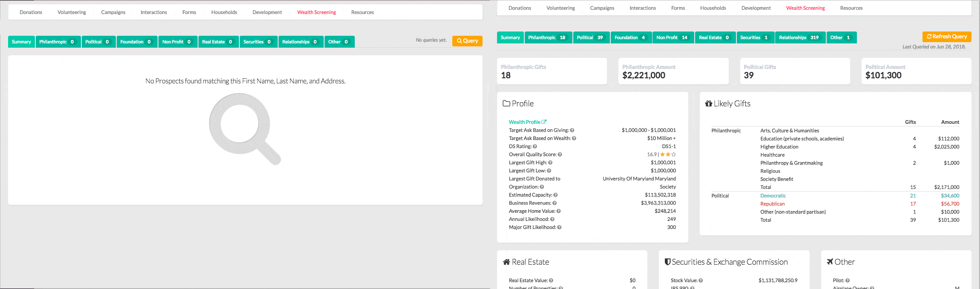Screen dimensions: 980x289
Task: Click the help icon beside Largest Gift Low
Action: point(549,171)
